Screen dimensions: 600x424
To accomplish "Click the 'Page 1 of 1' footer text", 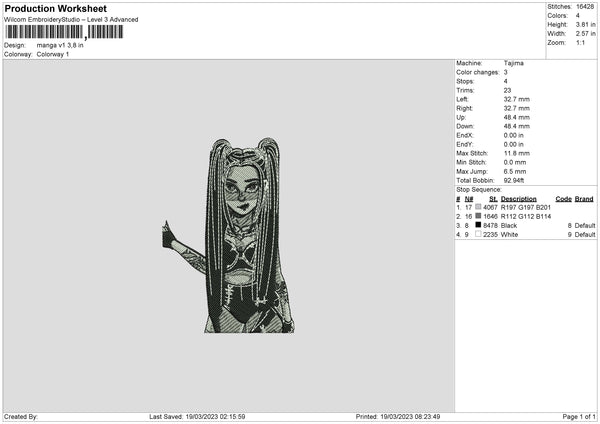I will [x=579, y=417].
